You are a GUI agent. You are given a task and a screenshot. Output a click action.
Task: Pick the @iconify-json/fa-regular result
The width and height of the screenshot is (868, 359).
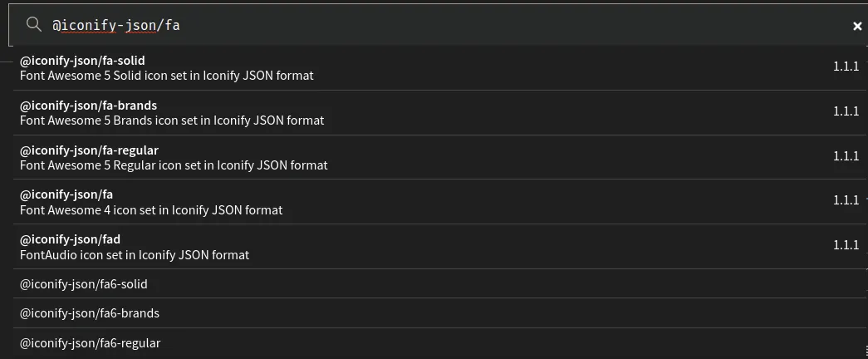tap(89, 150)
